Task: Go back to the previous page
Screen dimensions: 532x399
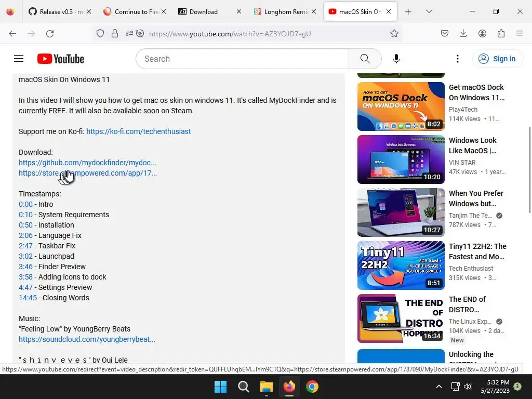Action: [12, 34]
